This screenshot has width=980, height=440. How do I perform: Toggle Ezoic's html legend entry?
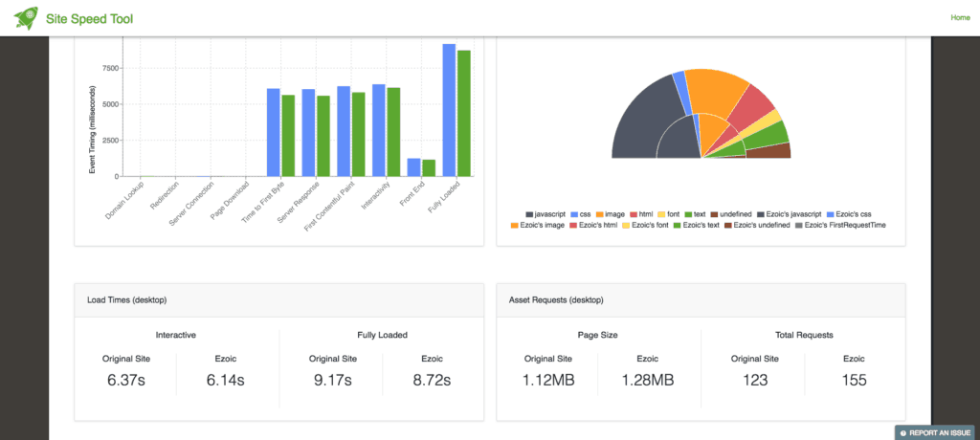pos(594,225)
